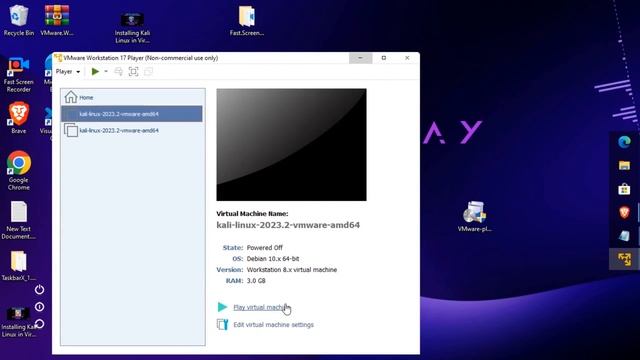The width and height of the screenshot is (640, 360).
Task: Open Edit virtual machine settings link
Action: click(273, 325)
